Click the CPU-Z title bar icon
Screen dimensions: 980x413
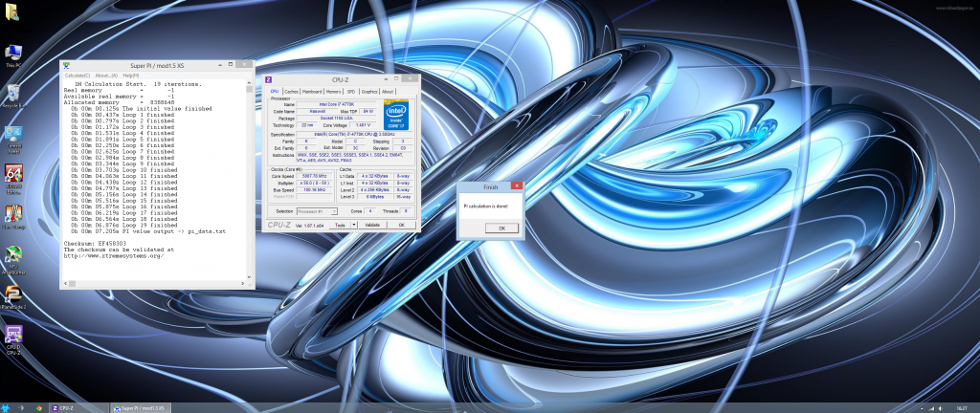point(269,79)
